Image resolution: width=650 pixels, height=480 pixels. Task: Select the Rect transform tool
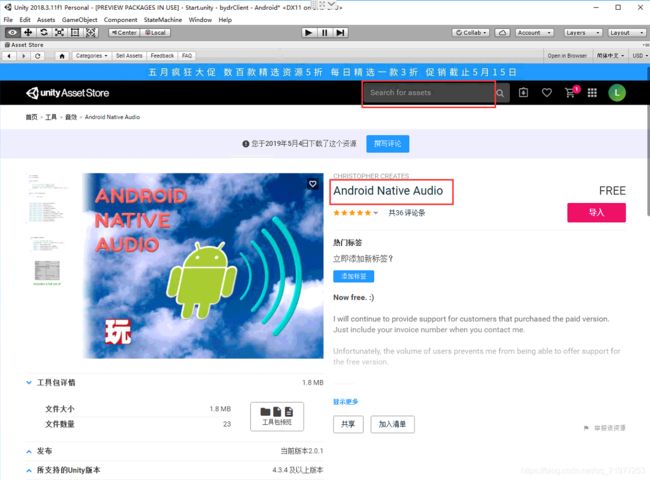[x=75, y=32]
